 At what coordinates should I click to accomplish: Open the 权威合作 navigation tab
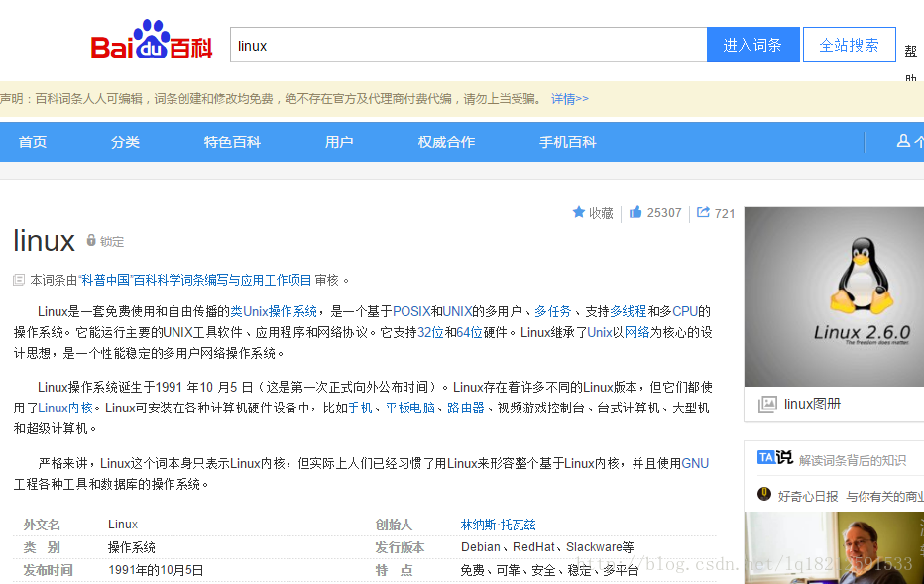click(x=446, y=142)
